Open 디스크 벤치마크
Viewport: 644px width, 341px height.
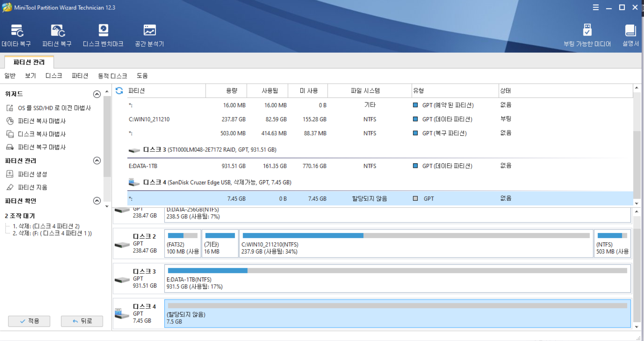103,36
